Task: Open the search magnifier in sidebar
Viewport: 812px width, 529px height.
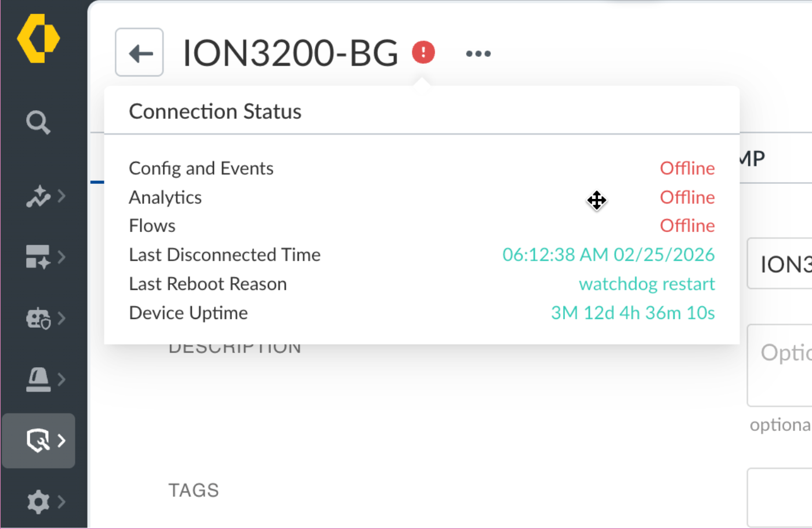Action: pos(38,122)
